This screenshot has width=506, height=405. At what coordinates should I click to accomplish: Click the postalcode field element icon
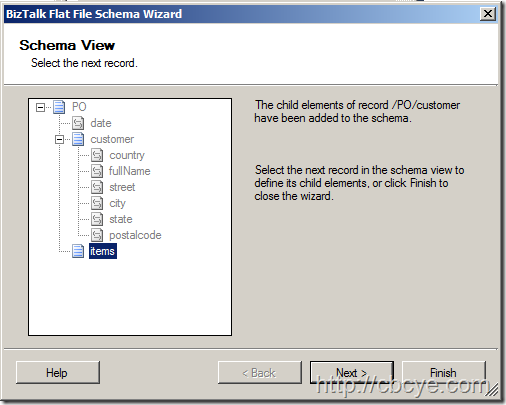tap(97, 235)
